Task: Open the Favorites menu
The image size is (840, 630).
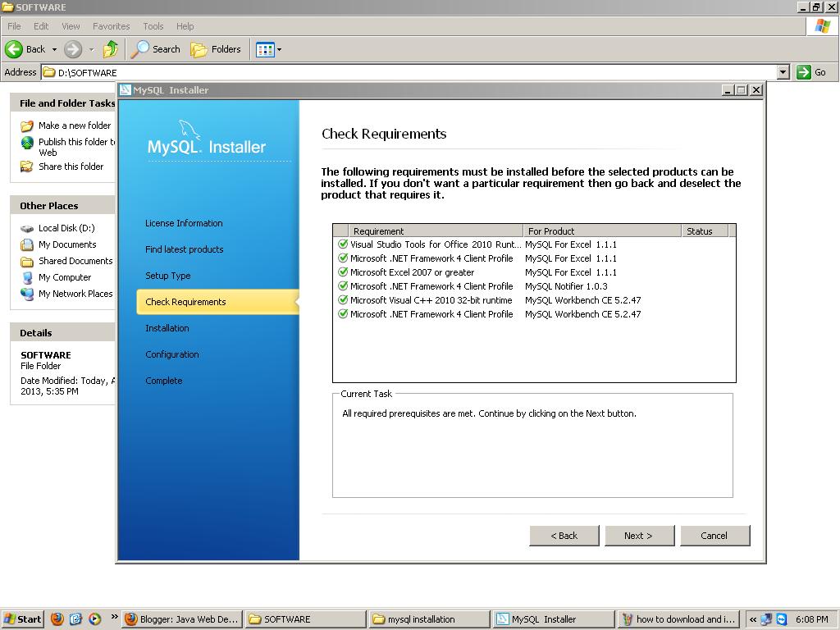Action: [111, 25]
